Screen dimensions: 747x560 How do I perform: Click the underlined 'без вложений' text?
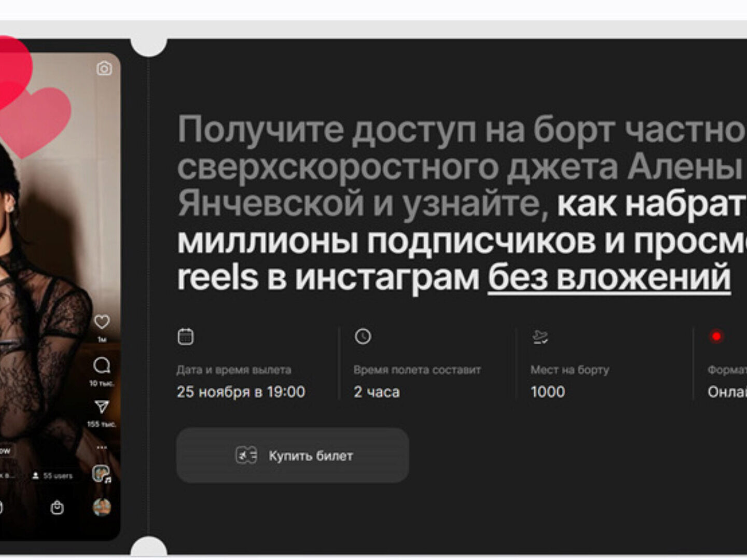(609, 277)
